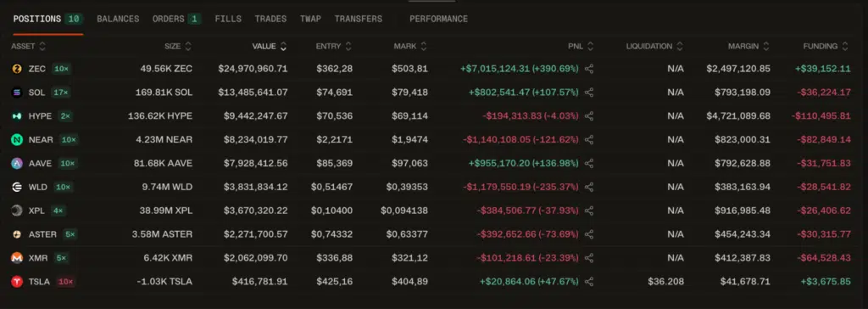Switch to the TWAP tab
This screenshot has height=309, width=868.
click(x=310, y=19)
